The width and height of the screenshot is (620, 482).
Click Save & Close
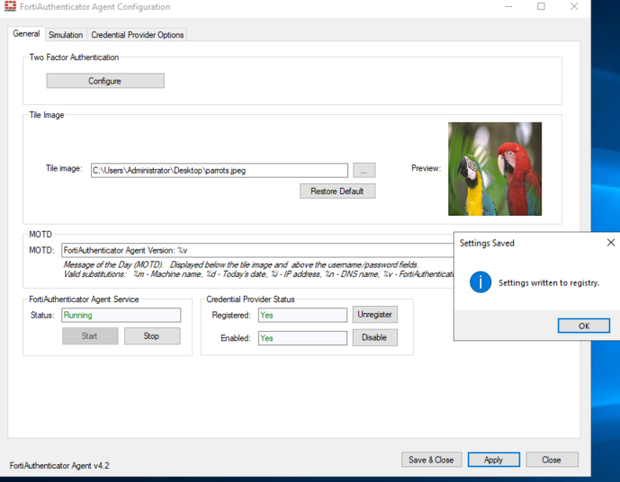(431, 460)
